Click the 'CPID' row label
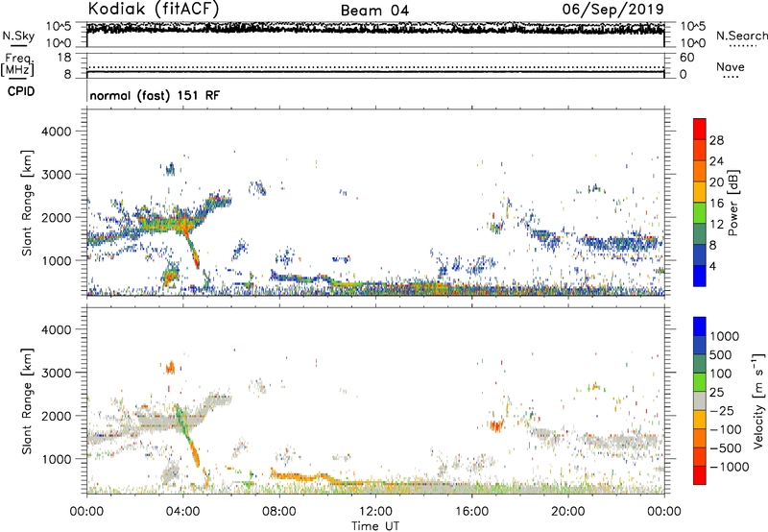768x532 pixels. [21, 91]
